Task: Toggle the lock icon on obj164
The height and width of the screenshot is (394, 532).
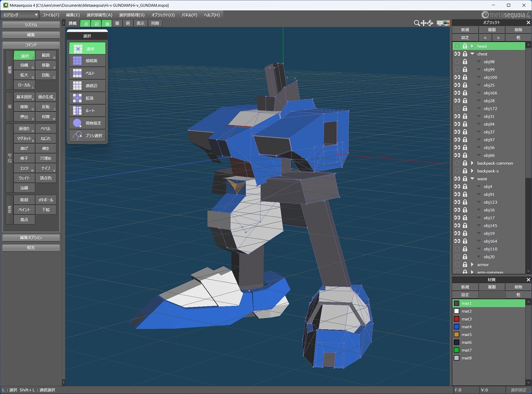Action: point(465,241)
